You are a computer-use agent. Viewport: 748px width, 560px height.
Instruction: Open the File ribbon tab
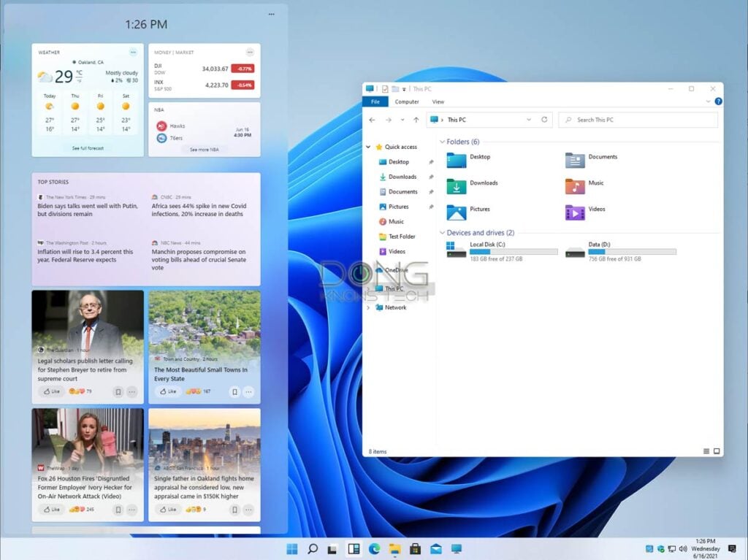375,101
